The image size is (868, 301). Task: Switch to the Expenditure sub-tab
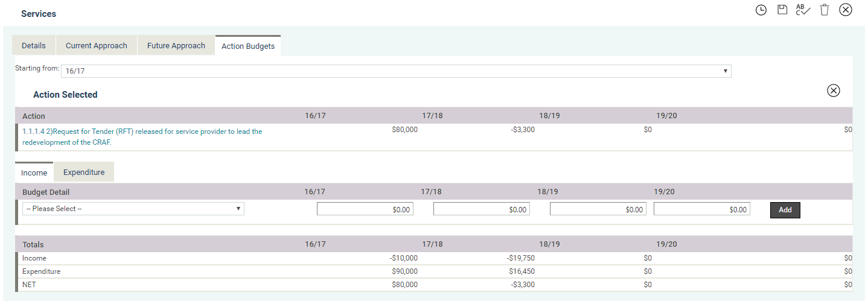pyautogui.click(x=84, y=173)
